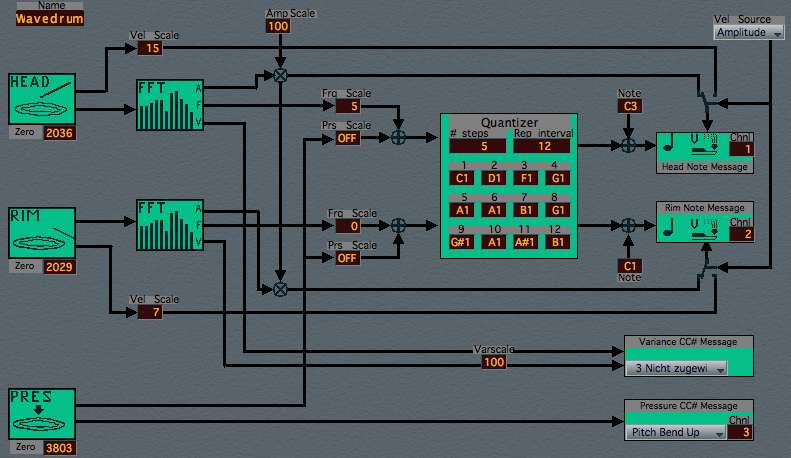Expand the Pitch Bend Up dropdown
This screenshot has width=791, height=458.
[678, 433]
